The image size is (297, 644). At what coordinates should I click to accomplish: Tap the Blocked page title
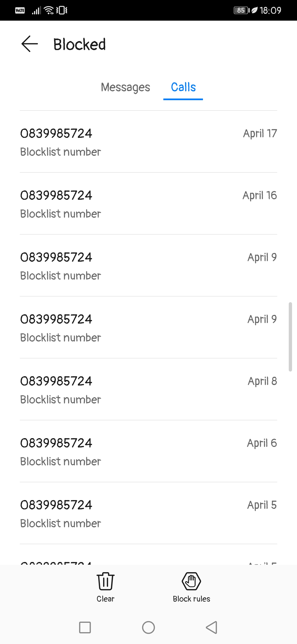[x=79, y=44]
